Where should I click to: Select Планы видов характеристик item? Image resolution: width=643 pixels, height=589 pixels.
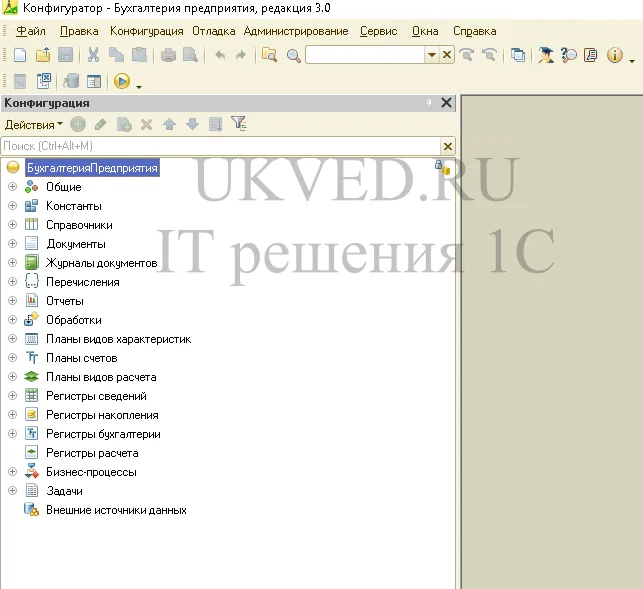(x=119, y=339)
